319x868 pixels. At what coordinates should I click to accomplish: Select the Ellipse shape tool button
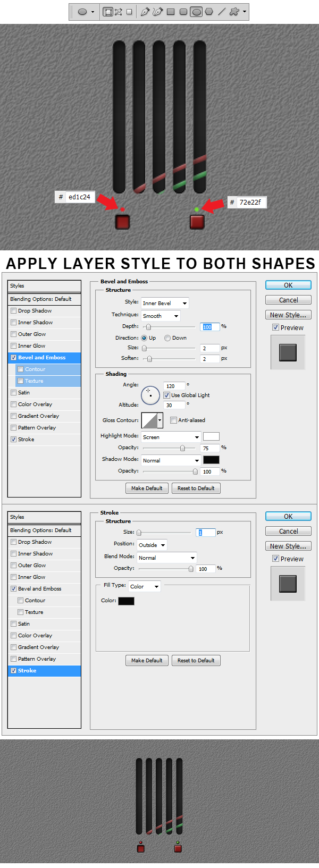tap(196, 12)
